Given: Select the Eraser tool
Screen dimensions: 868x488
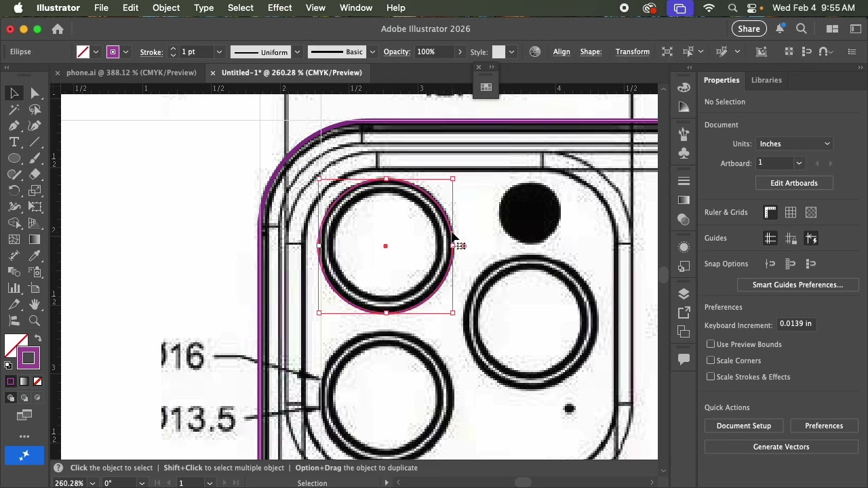Looking at the screenshot, I should point(35,174).
